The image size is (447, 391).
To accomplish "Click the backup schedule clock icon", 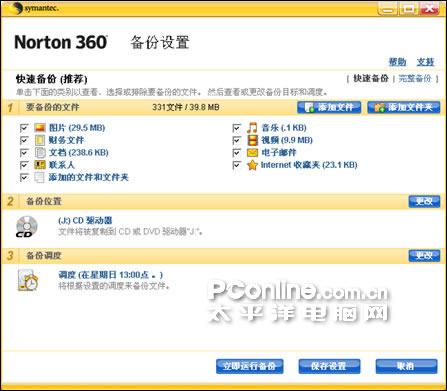I will click(28, 280).
